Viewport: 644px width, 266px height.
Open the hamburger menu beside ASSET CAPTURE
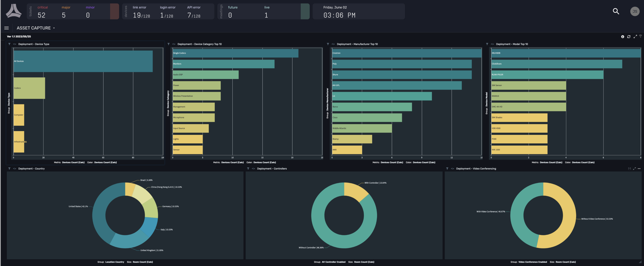click(6, 28)
